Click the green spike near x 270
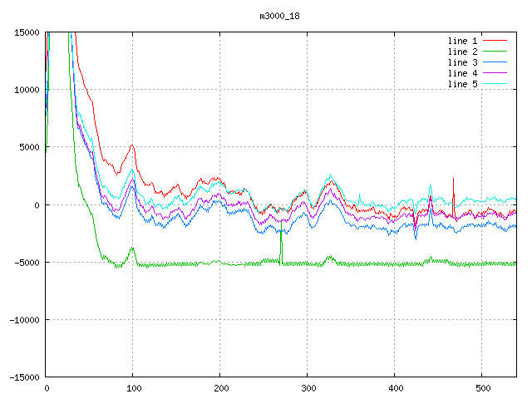Screen dimensions: 532x399 pyautogui.click(x=281, y=243)
